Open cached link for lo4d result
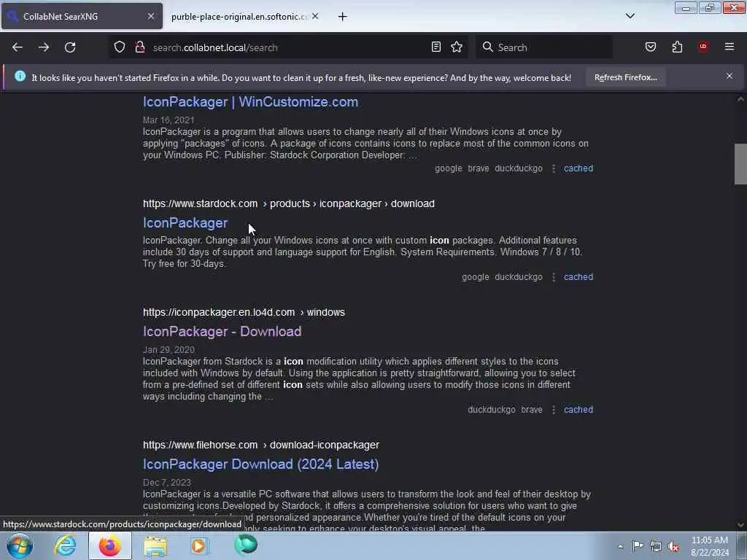The height and width of the screenshot is (560, 747). [x=578, y=410]
